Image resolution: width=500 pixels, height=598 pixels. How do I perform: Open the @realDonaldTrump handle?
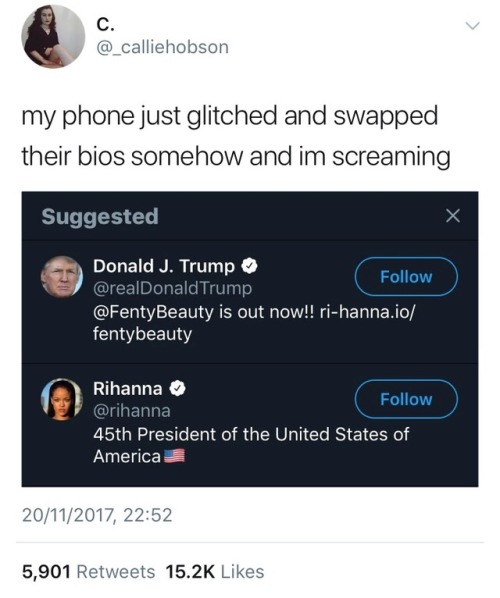[172, 288]
